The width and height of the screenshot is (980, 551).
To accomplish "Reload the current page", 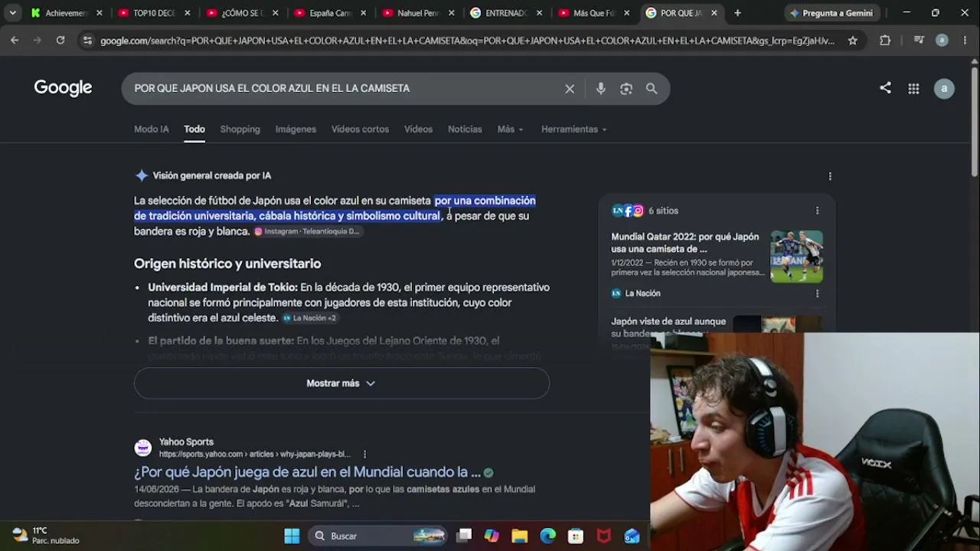I will 60,41.
